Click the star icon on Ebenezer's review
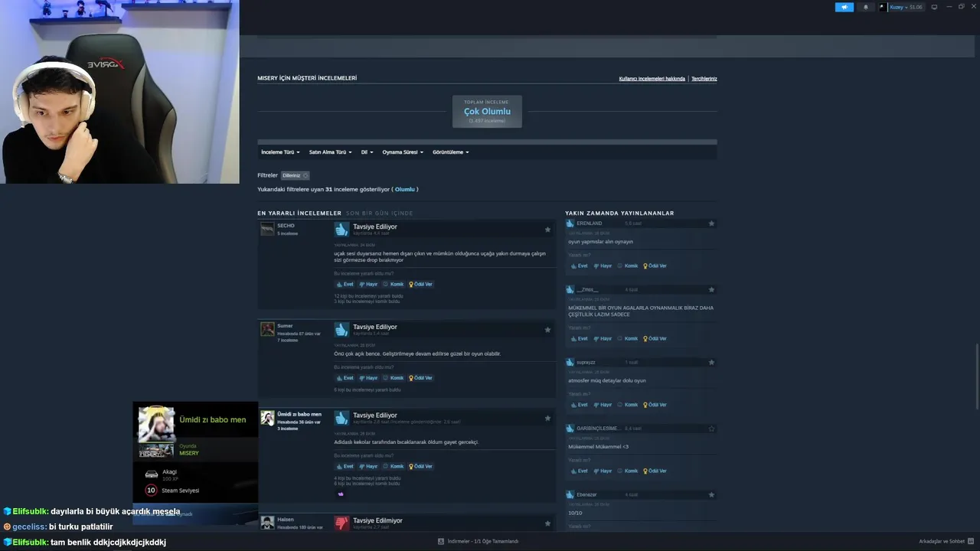 tap(711, 494)
